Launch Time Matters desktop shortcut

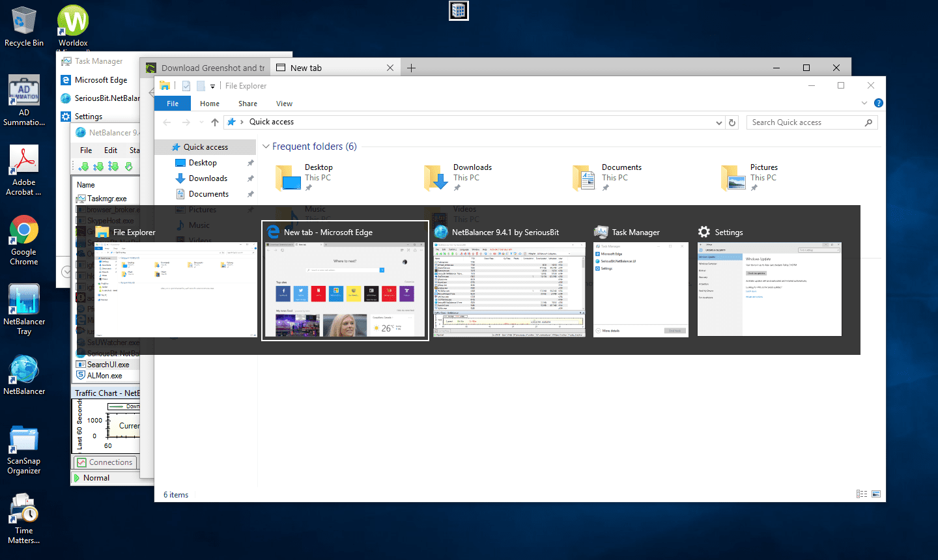[24, 519]
